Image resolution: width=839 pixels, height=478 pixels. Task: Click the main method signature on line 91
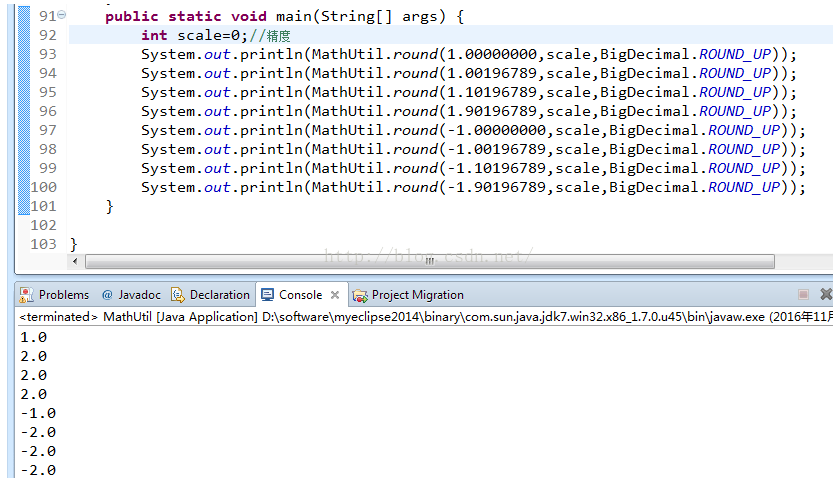pyautogui.click(x=284, y=17)
